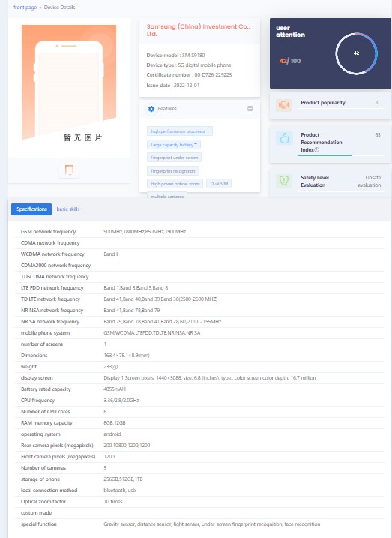392x538 pixels.
Task: Click the Unsafe evaluation text
Action: click(x=370, y=181)
